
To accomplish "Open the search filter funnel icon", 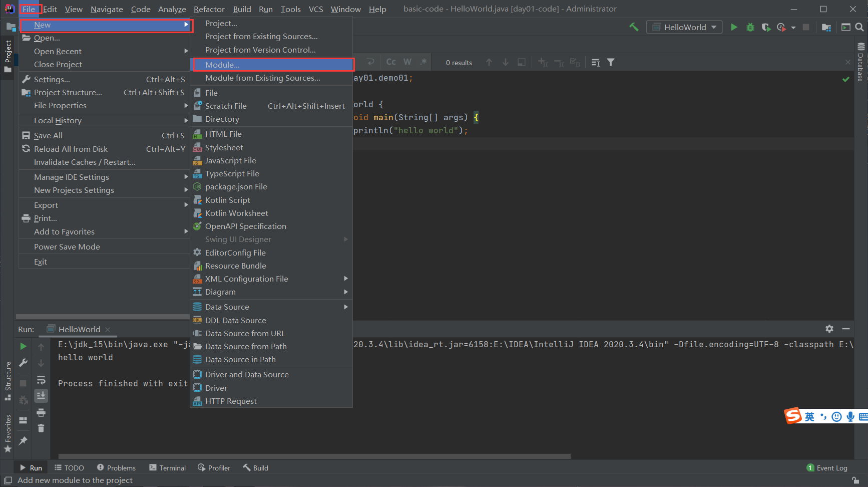I will tap(611, 62).
